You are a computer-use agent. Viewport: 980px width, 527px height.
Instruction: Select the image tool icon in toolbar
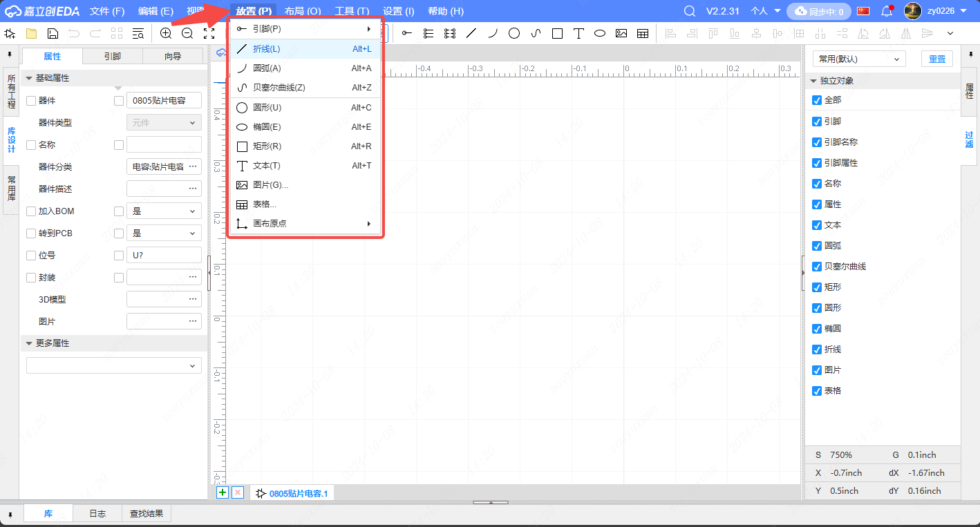(x=621, y=33)
